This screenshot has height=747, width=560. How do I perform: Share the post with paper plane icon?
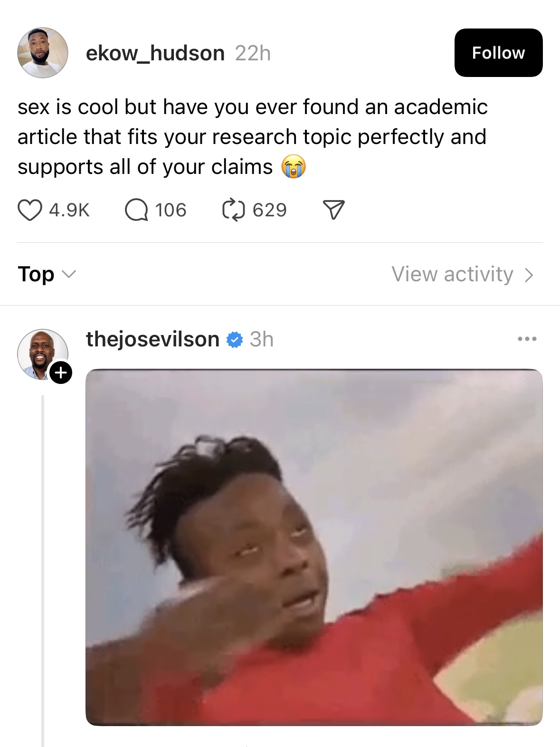click(x=333, y=210)
